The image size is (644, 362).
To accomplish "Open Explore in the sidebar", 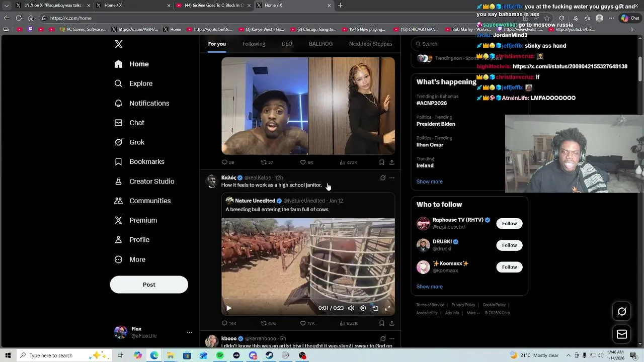I will [x=133, y=83].
